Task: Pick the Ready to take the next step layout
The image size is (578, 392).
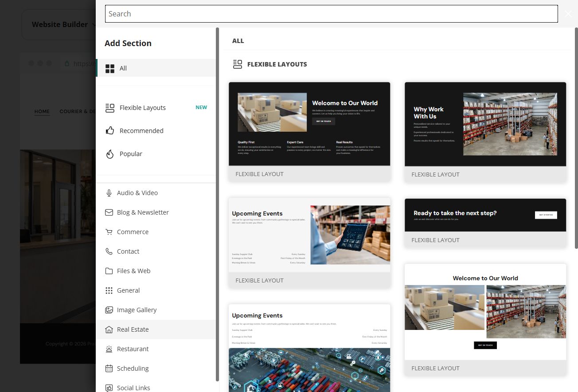Action: 485,223
